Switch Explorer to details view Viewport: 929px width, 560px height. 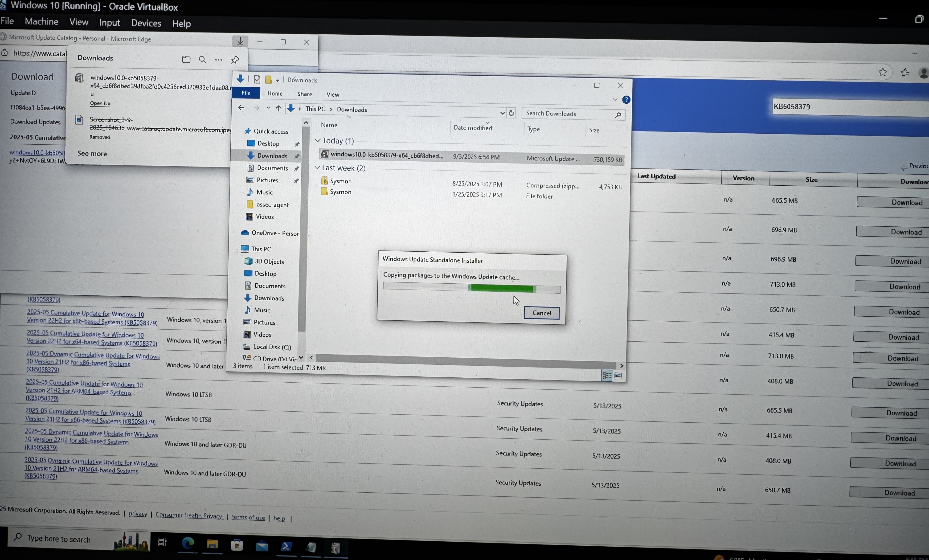607,375
